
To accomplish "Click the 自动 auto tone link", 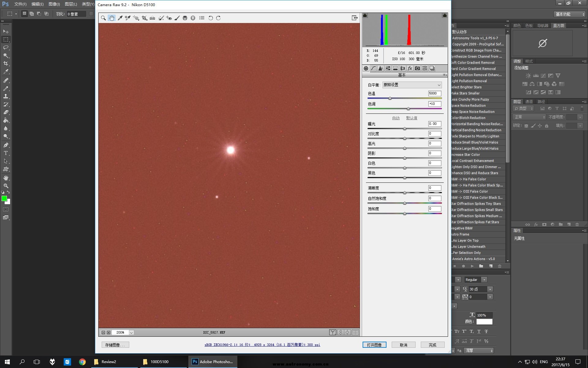I will click(x=396, y=118).
